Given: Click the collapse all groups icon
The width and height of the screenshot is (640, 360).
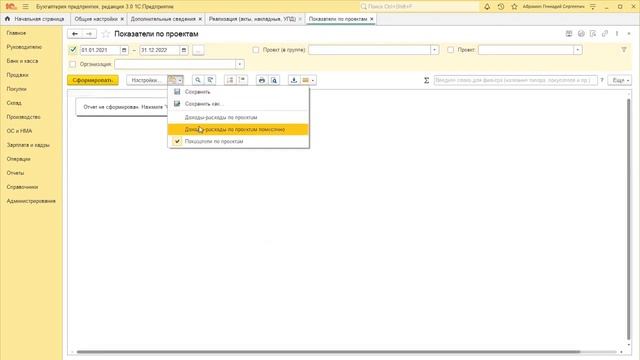Looking at the screenshot, I should pyautogui.click(x=242, y=80).
